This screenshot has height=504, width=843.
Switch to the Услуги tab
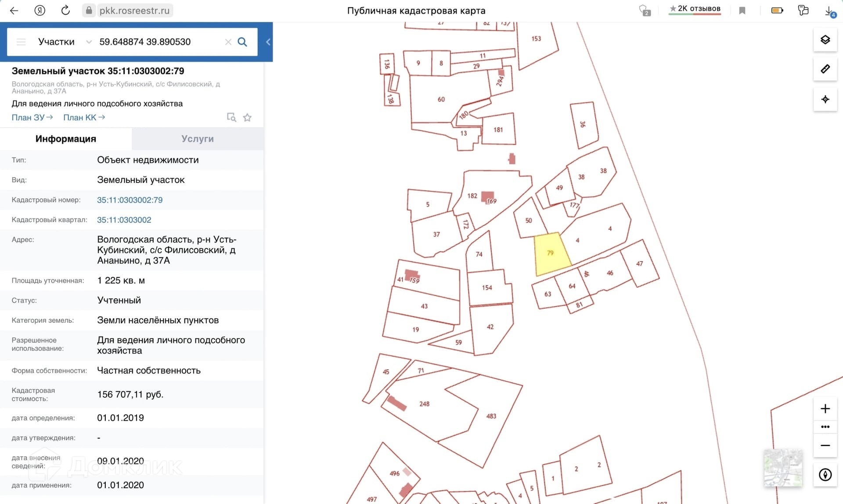(x=198, y=139)
